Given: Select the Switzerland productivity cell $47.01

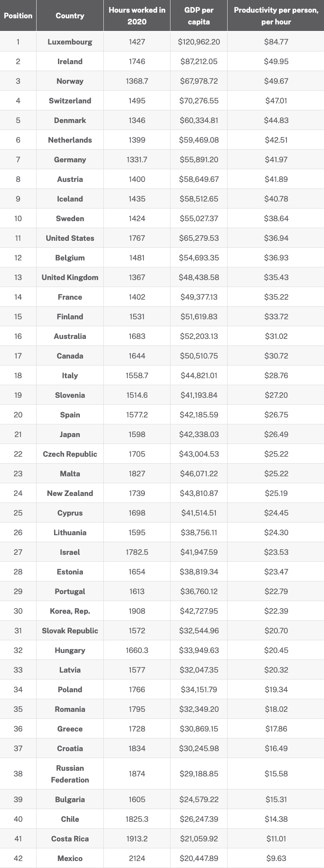Looking at the screenshot, I should point(276,101).
